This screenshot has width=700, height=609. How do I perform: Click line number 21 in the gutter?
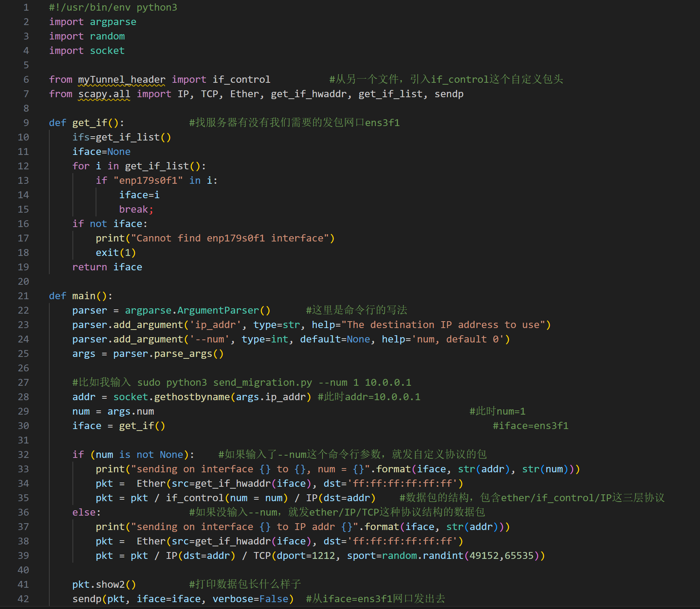pos(23,296)
